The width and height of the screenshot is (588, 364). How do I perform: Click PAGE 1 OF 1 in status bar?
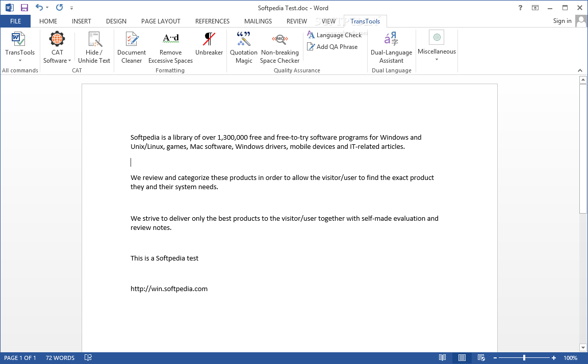(20, 358)
